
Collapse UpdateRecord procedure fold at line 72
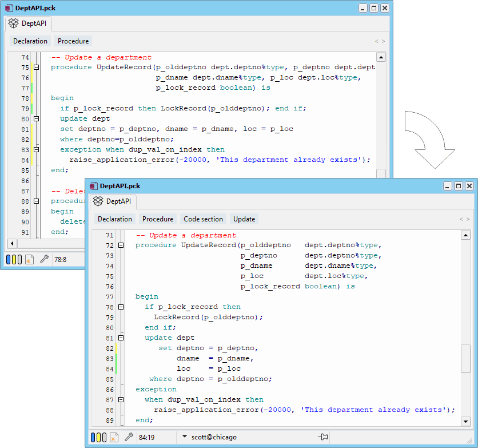pos(121,245)
